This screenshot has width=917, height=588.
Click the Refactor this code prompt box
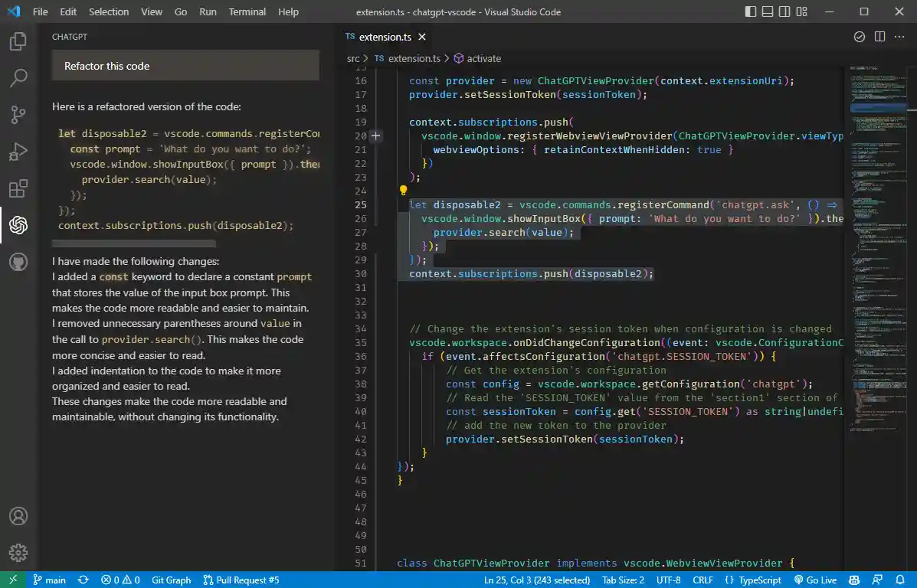185,66
